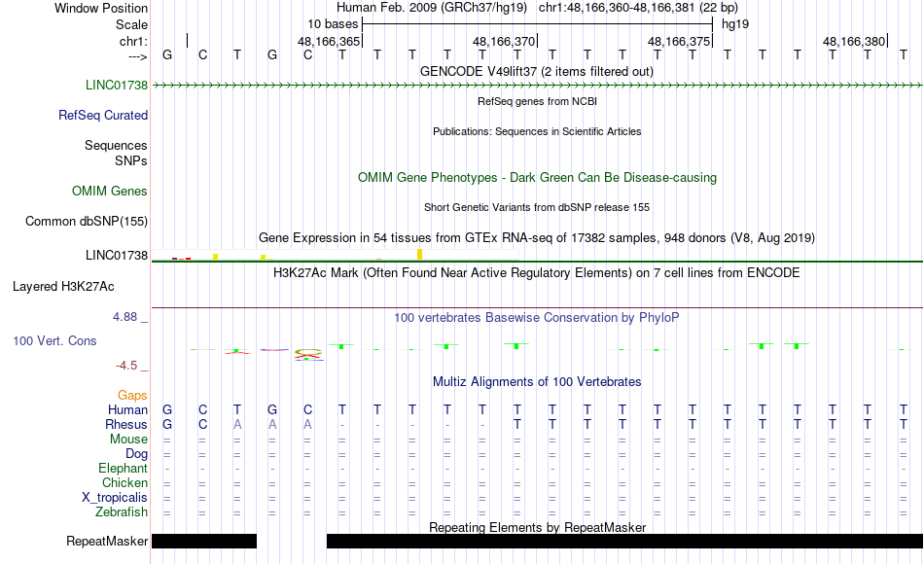Click Short Genetic Variants from dbSNP release 155
This screenshot has height=564, width=924.
point(537,207)
